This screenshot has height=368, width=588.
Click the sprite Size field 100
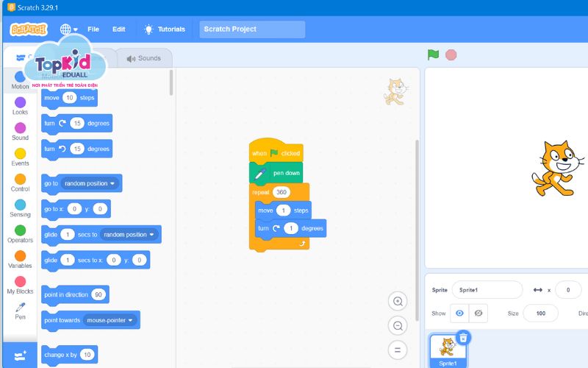(540, 314)
